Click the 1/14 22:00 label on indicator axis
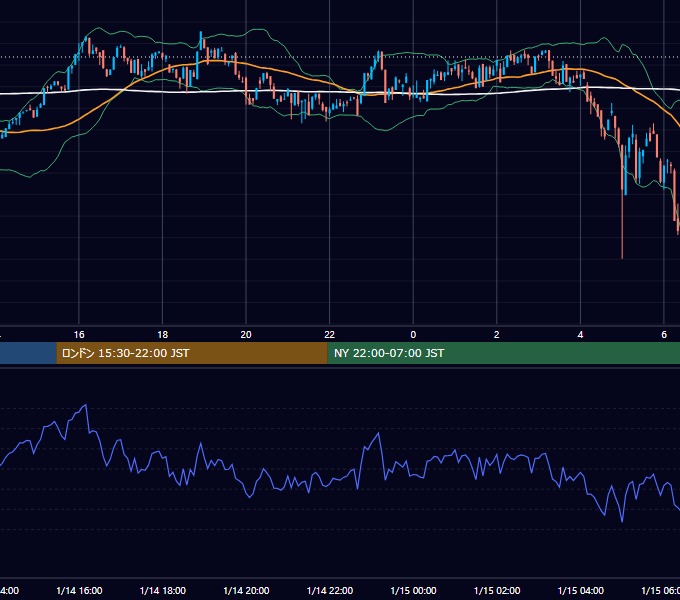 coord(330,591)
